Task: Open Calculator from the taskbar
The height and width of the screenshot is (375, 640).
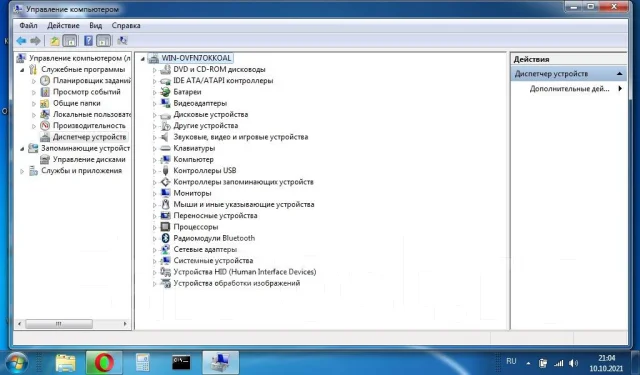Action: click(142, 363)
